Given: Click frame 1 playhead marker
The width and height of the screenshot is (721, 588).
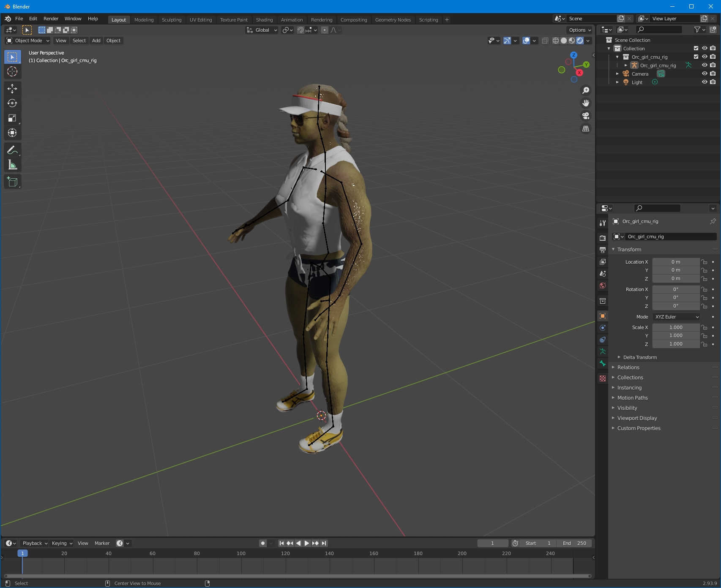Looking at the screenshot, I should [22, 553].
